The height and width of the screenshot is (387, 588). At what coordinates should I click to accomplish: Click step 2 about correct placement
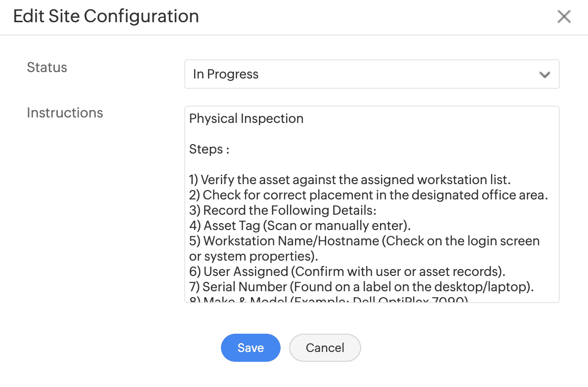[368, 195]
